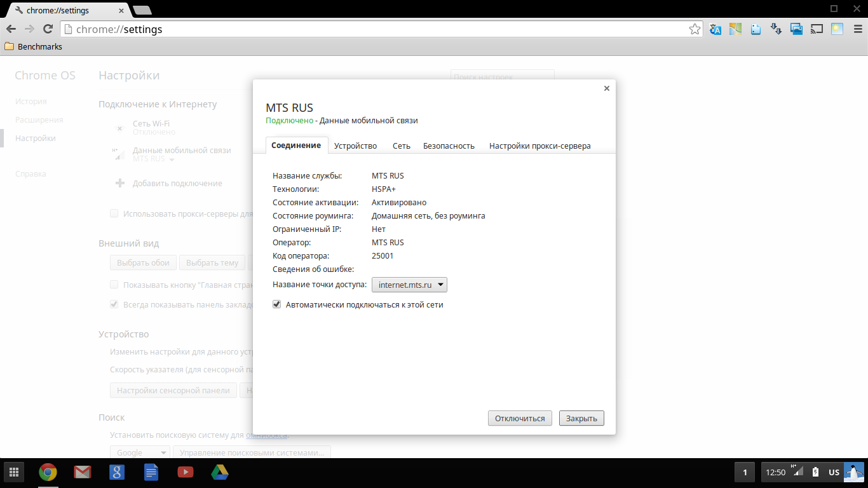Open the Безопасность tab
The height and width of the screenshot is (488, 868).
pos(449,146)
